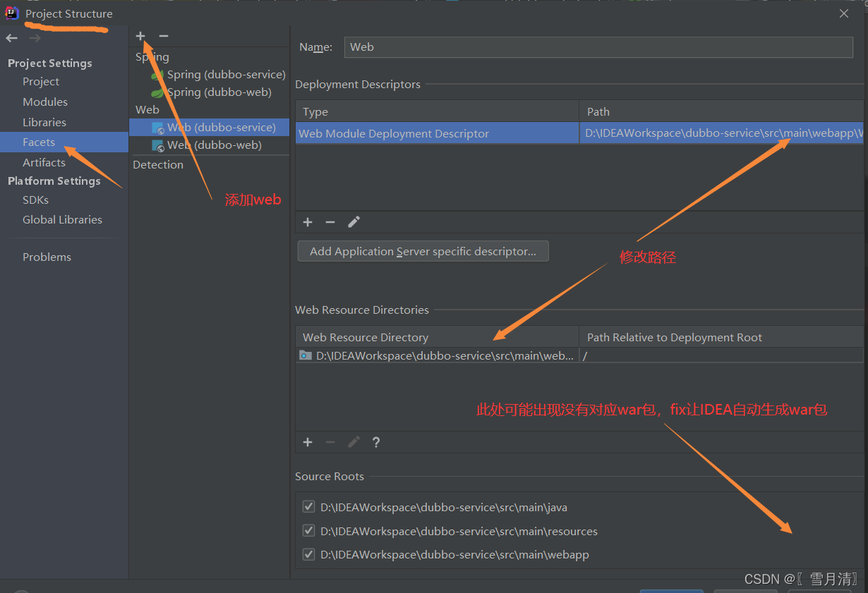868x593 pixels.
Task: Click the back navigation arrow
Action: click(x=11, y=38)
